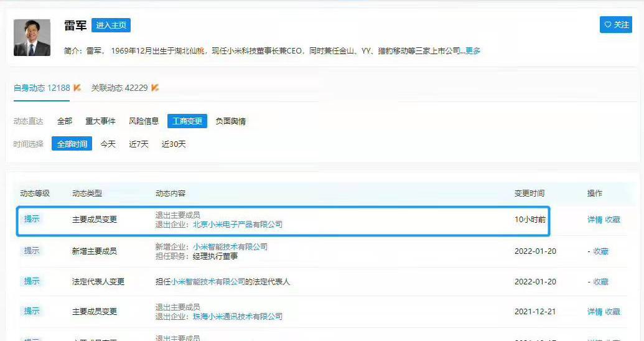The height and width of the screenshot is (341, 644).
Task: Click 新增主要成员 type cell
Action: tap(95, 251)
